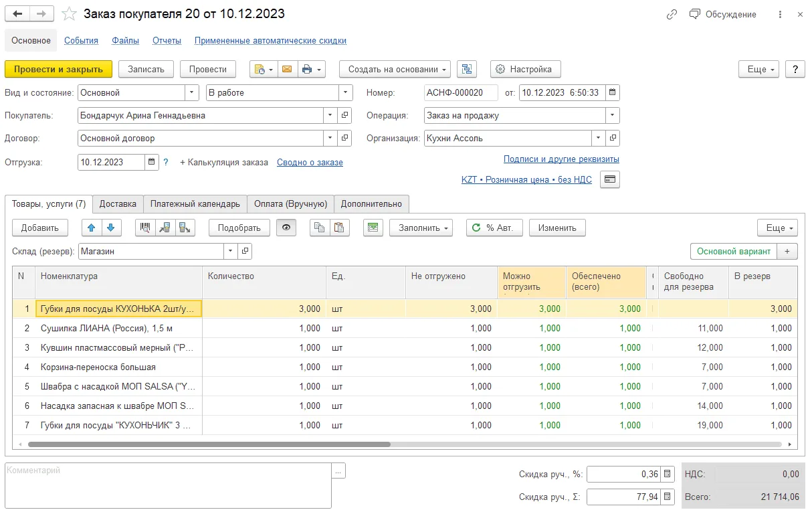
Task: Add the order to favorites with the star
Action: 69,14
